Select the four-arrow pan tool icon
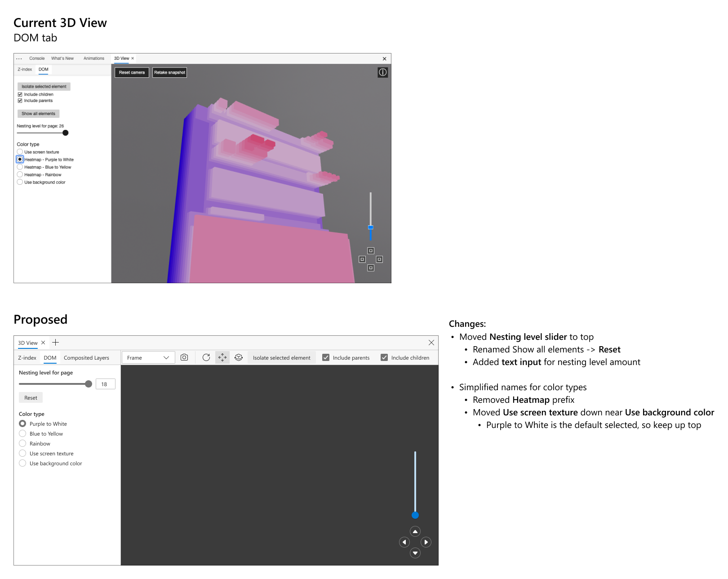 tap(222, 357)
